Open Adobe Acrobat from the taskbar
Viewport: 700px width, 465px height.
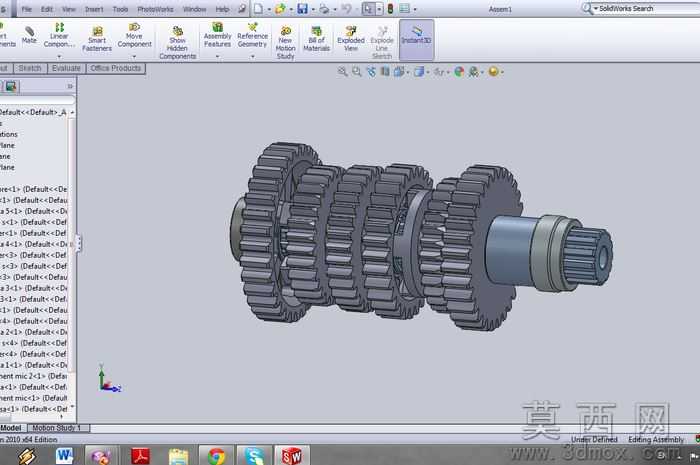(x=140, y=456)
